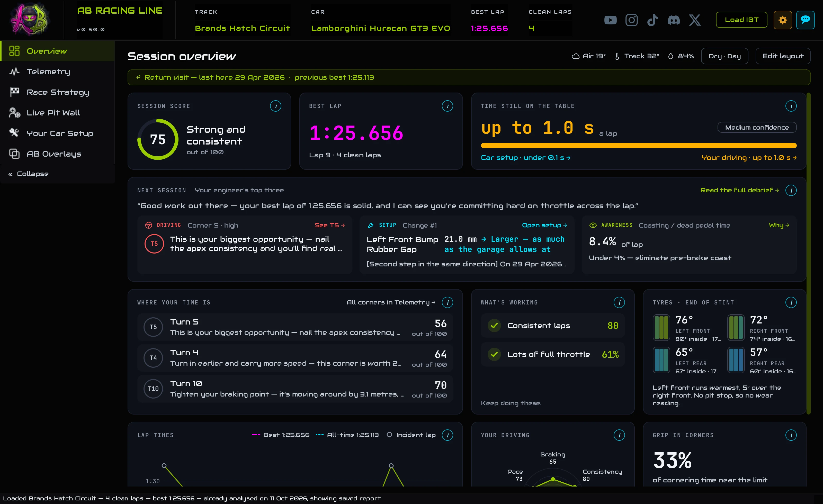Open the Read the full debrief link
The image size is (823, 504).
739,190
